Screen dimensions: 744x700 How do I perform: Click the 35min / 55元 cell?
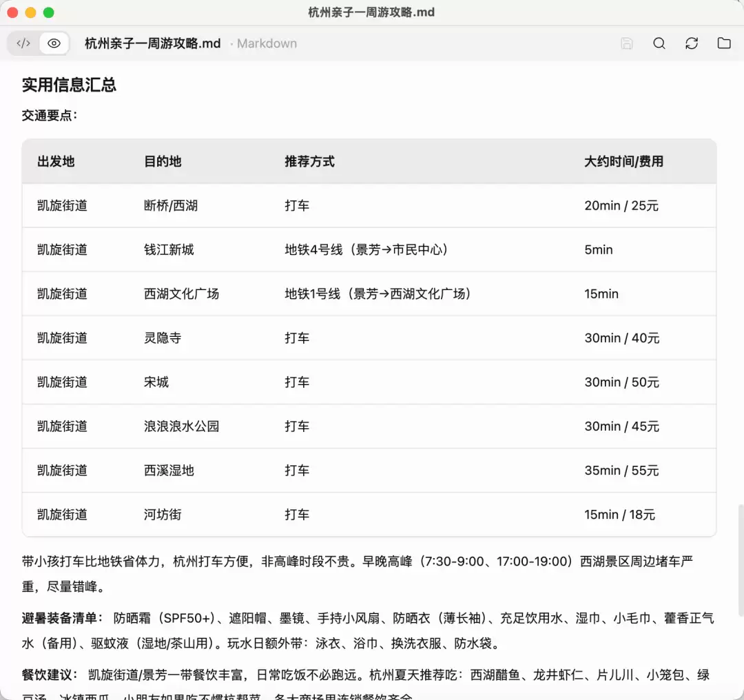pos(621,471)
